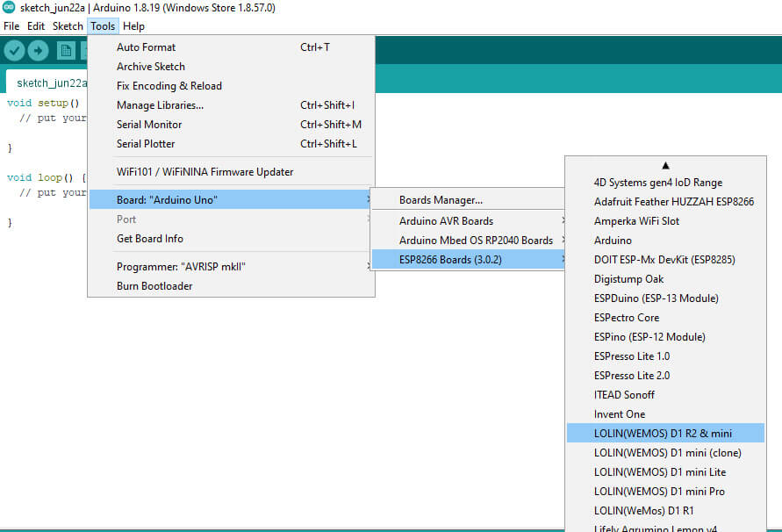The height and width of the screenshot is (532, 782).
Task: Switch to the sketch_jun22a tab
Action: coord(51,83)
